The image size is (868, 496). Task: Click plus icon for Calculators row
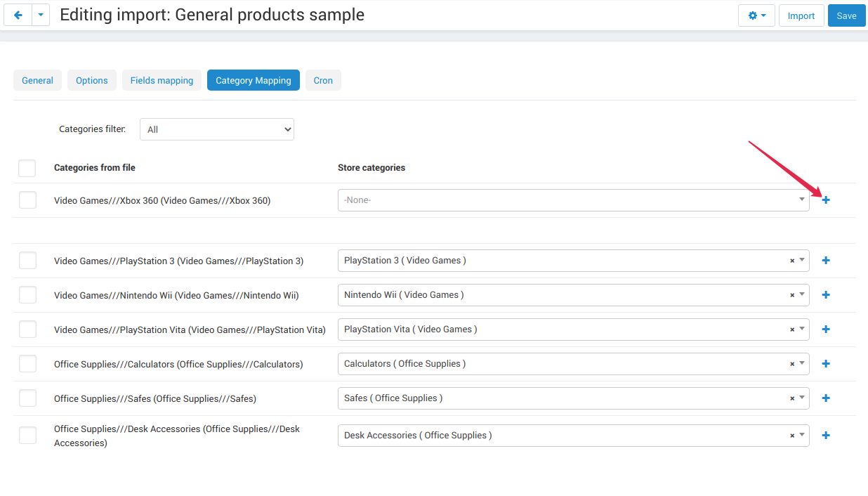[826, 364]
